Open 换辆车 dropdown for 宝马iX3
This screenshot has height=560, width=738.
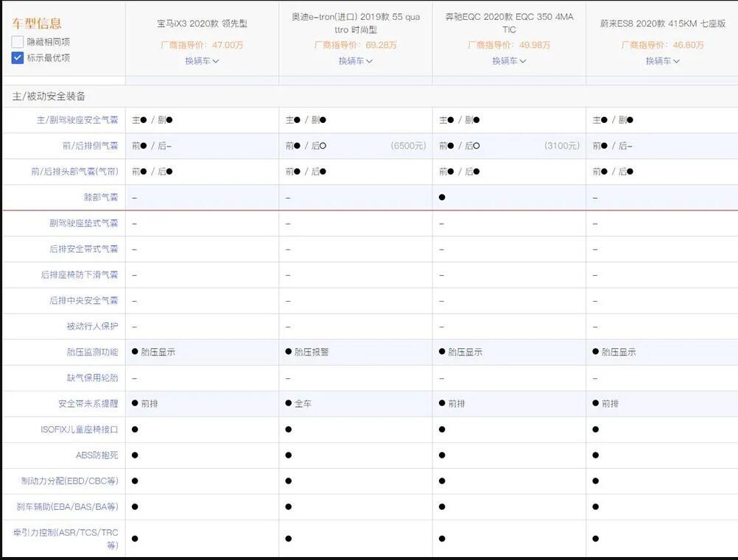pos(202,61)
